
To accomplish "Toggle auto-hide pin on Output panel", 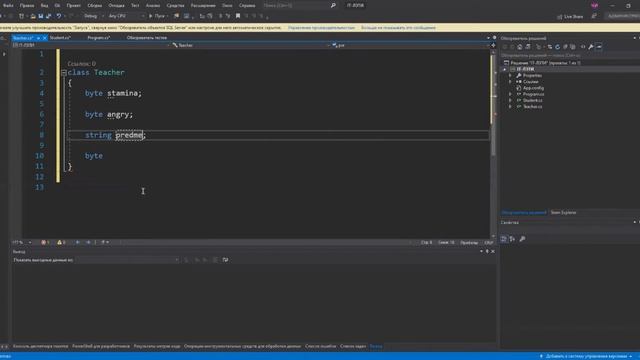I will pyautogui.click(x=487, y=251).
